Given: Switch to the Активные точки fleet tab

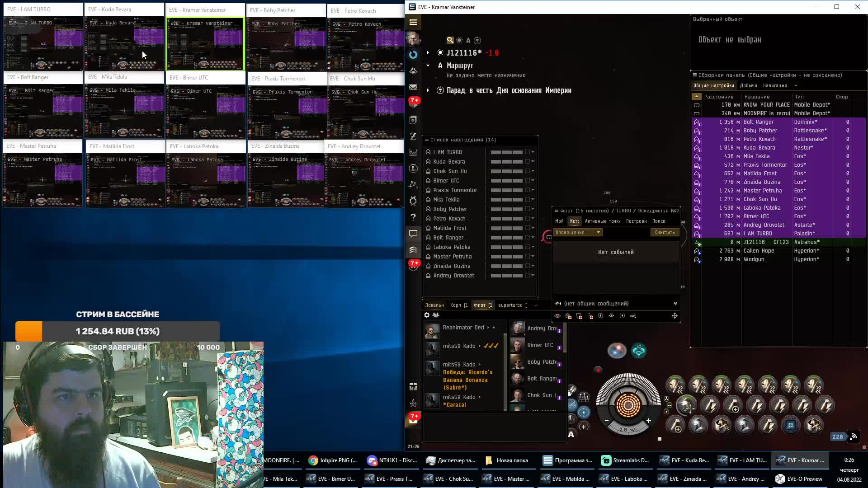Looking at the screenshot, I should click(x=602, y=221).
